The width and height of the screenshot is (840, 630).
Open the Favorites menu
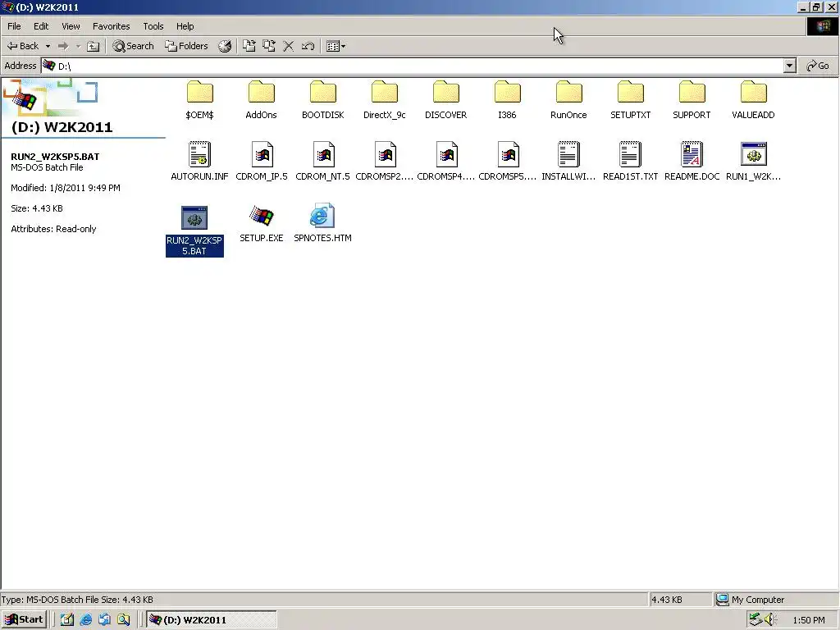click(x=111, y=26)
